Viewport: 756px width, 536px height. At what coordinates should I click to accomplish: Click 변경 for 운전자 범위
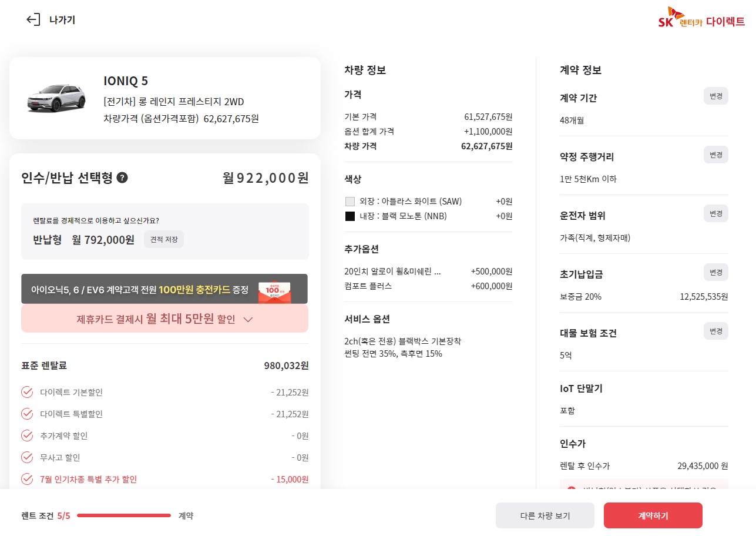715,213
